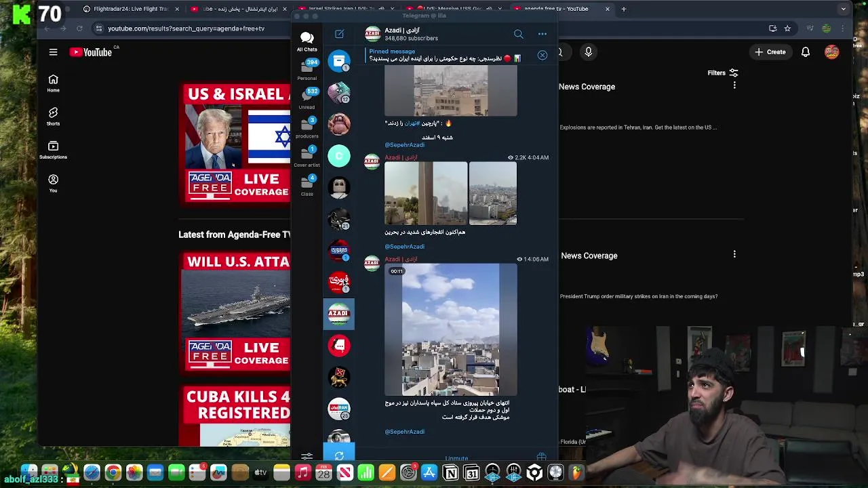
Task: Open the red speech-bubble chat avatar
Action: (339, 346)
